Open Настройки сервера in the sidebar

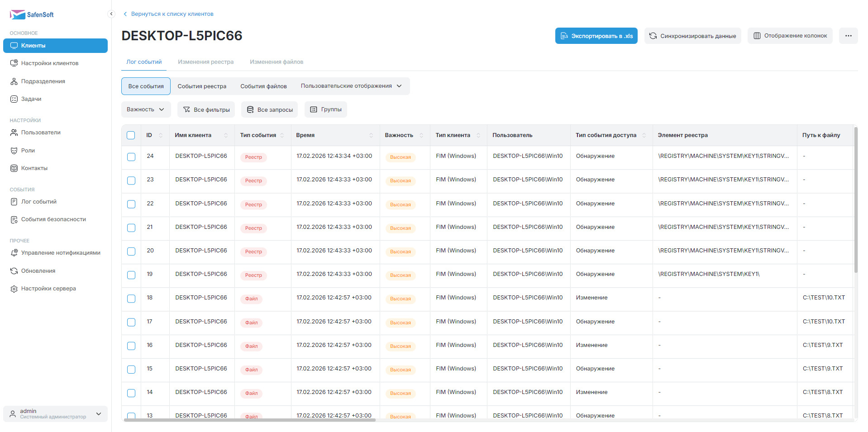click(48, 289)
